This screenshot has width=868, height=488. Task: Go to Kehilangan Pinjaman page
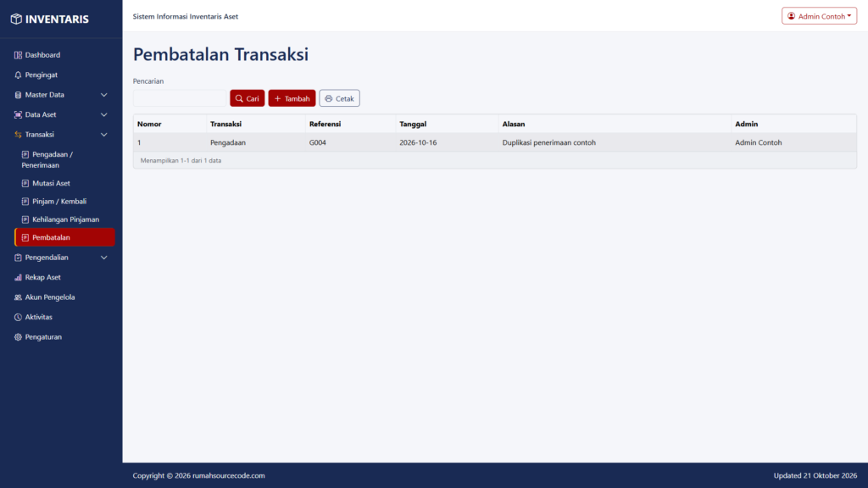(x=64, y=219)
